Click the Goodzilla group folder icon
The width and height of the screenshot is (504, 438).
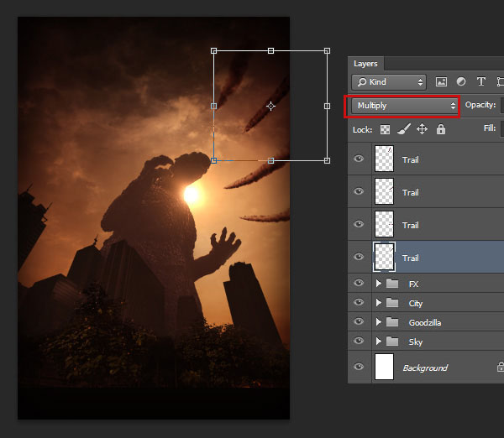[392, 322]
